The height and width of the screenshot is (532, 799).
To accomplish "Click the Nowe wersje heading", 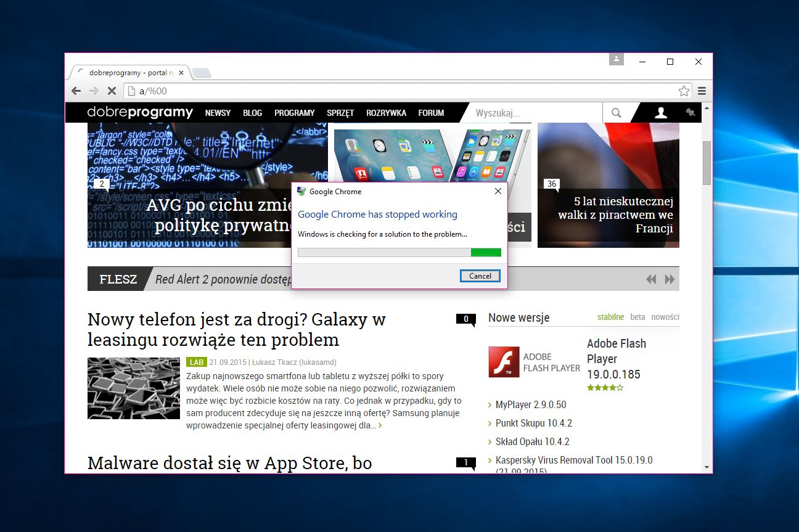I will [518, 317].
